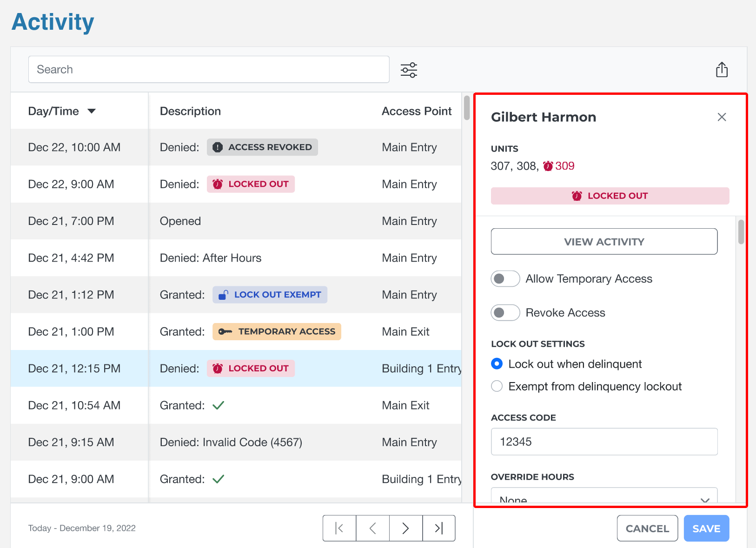The image size is (756, 548).
Task: Click the Description column header
Action: [190, 111]
